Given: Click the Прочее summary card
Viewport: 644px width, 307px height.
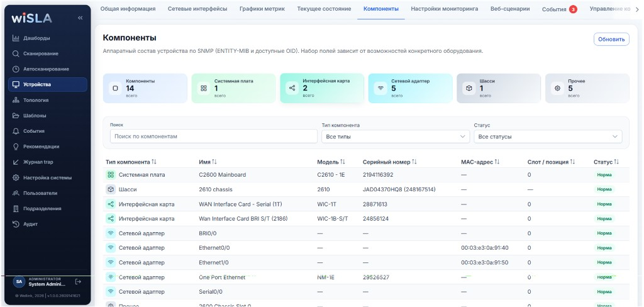Looking at the screenshot, I should (x=587, y=88).
